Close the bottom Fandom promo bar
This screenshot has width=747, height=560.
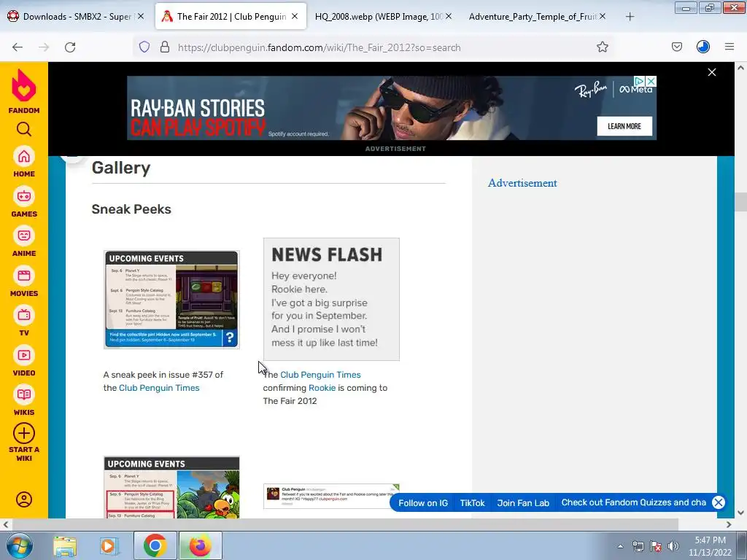719,502
